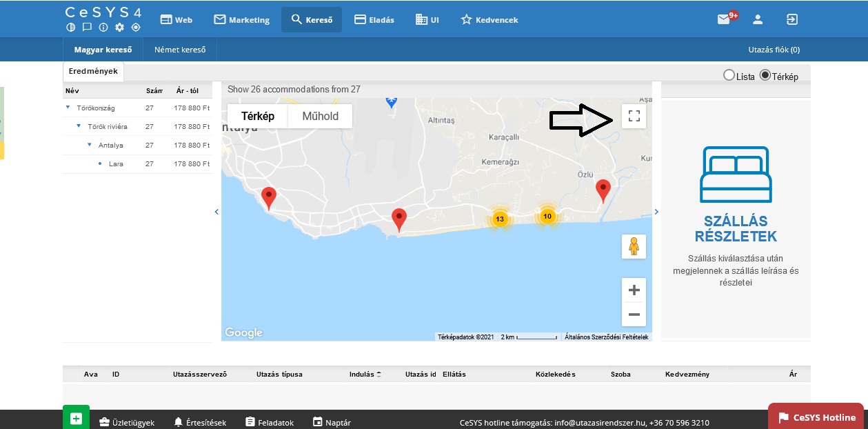Open settings gear icon under the logo

119,28
